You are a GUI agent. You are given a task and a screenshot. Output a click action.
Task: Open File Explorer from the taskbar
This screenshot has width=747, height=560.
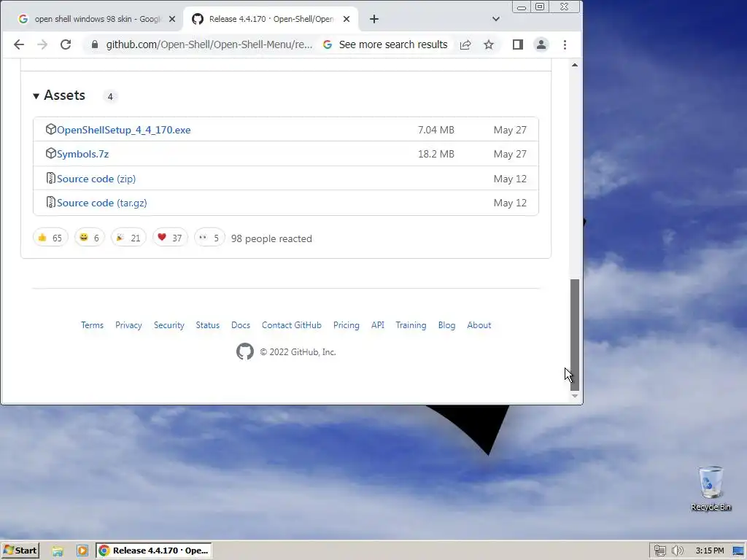(58, 551)
